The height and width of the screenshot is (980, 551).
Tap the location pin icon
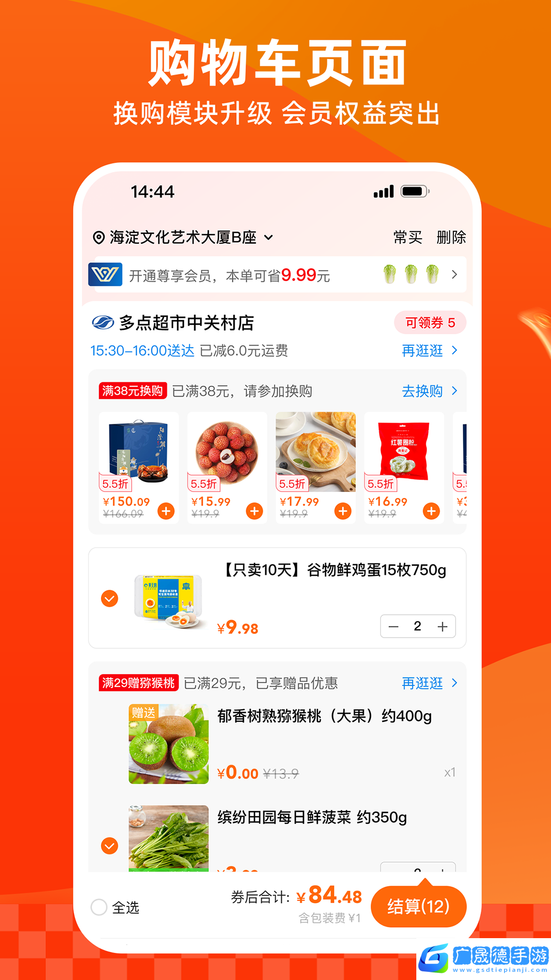pyautogui.click(x=98, y=237)
